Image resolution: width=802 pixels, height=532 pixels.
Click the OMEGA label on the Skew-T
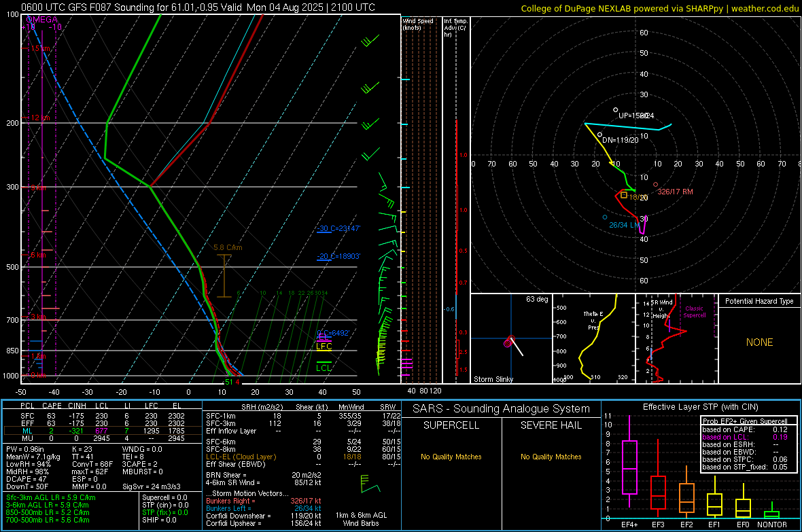(41, 20)
